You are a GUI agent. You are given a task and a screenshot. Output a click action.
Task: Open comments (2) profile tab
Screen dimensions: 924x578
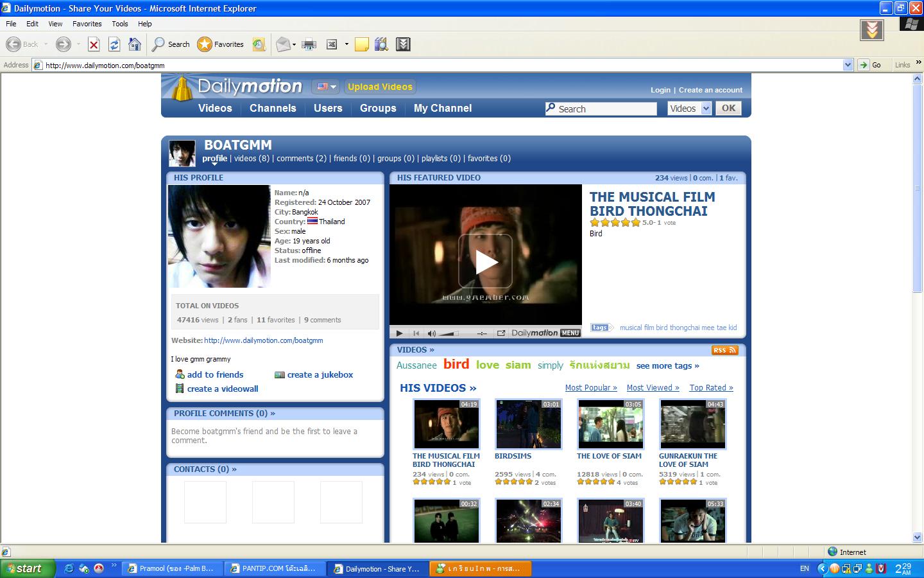coord(302,158)
